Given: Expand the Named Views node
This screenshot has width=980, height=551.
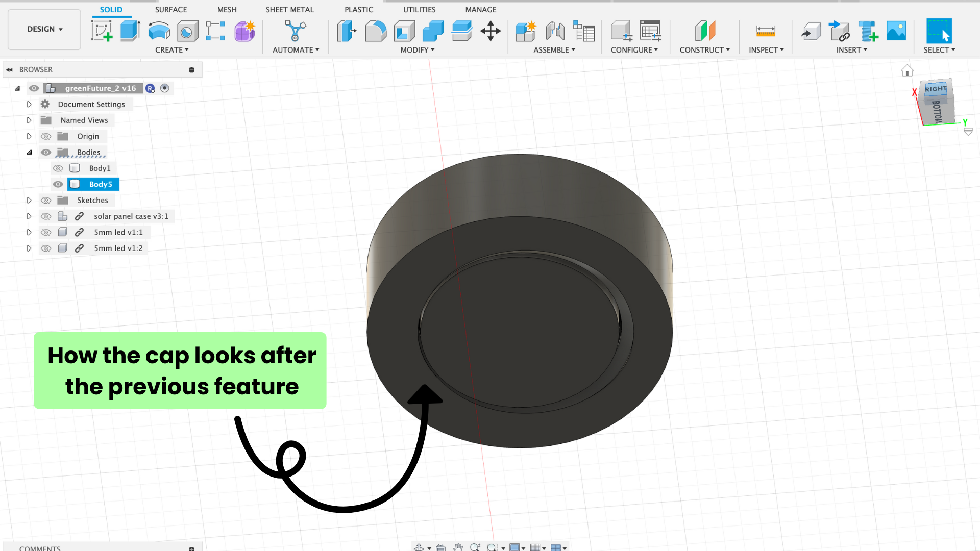Looking at the screenshot, I should (x=29, y=120).
